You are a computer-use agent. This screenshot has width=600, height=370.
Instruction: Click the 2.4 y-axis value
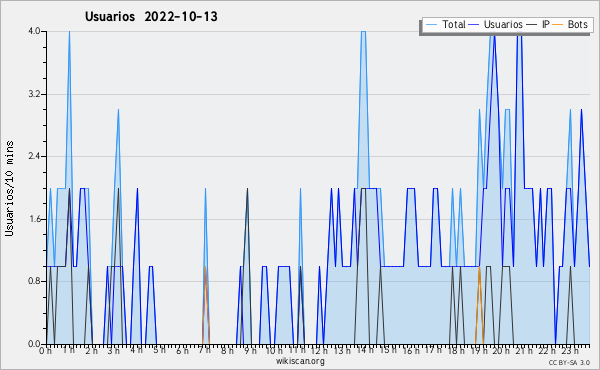point(34,156)
